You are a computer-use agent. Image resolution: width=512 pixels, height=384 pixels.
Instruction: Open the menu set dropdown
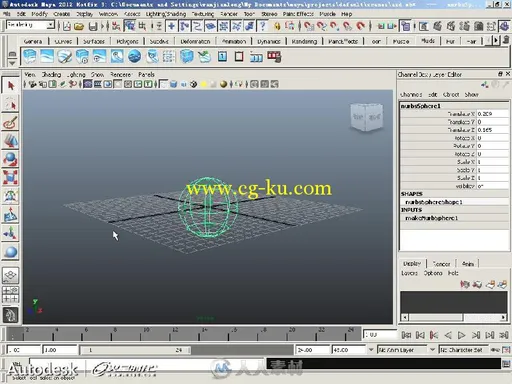tap(50, 25)
